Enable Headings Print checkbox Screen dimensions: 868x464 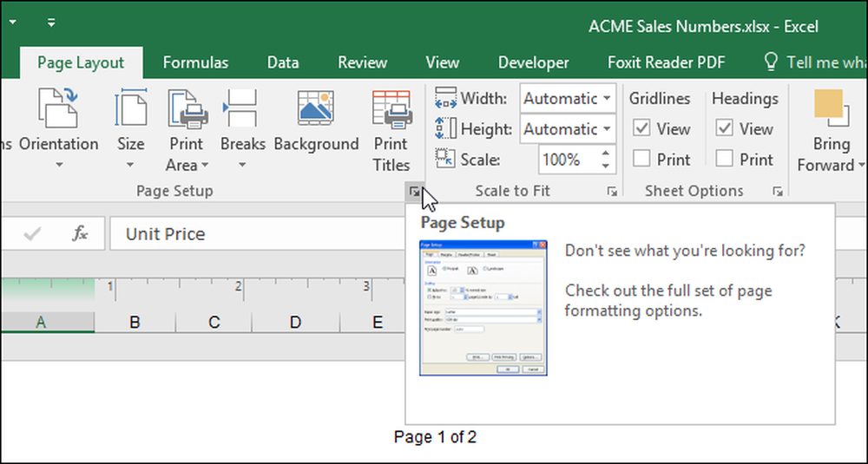(x=725, y=160)
